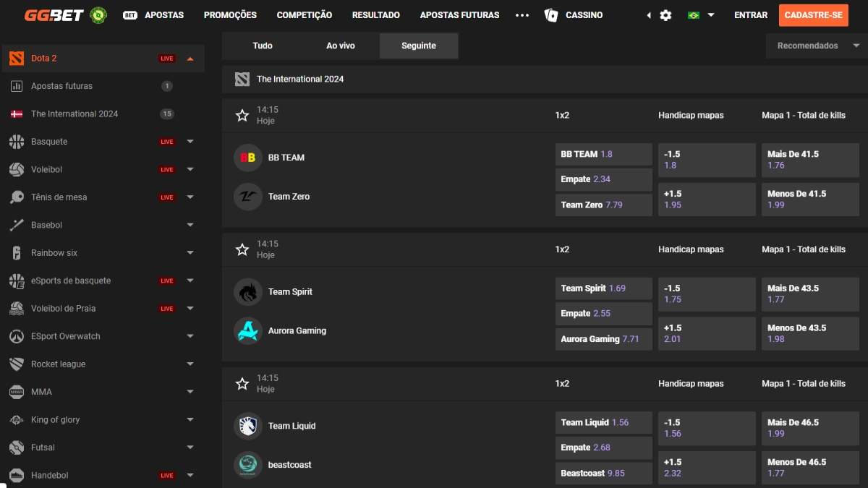Bet on Team Zero at 7.79
This screenshot has height=488, width=868.
point(604,205)
